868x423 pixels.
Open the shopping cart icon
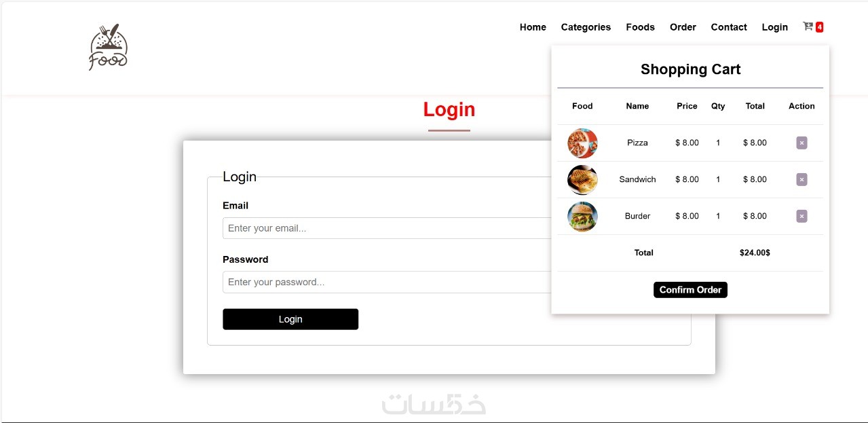coord(808,26)
